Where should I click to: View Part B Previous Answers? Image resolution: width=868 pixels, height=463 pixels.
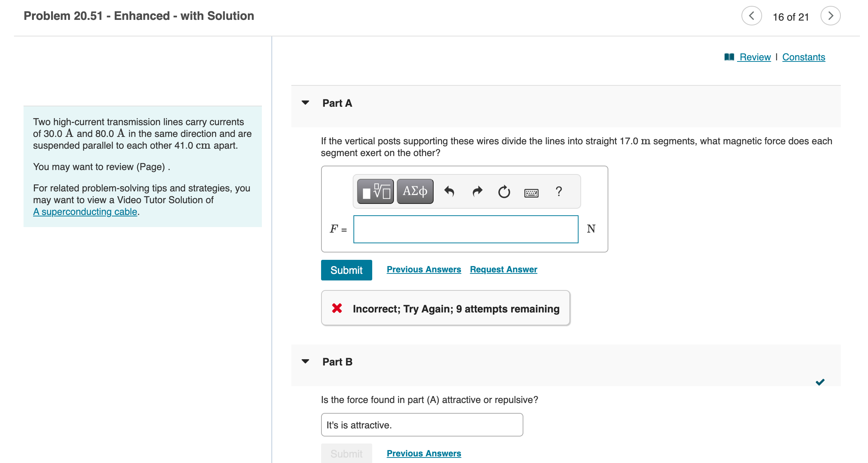point(424,453)
